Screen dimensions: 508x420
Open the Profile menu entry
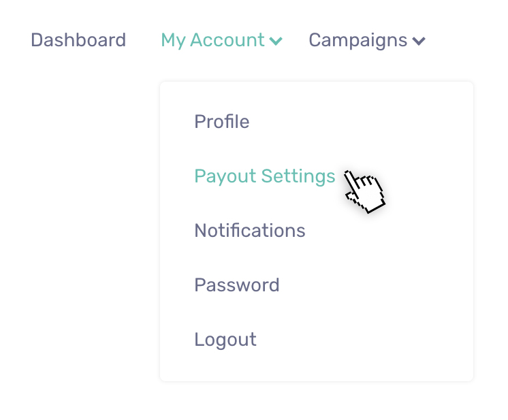[x=222, y=122]
